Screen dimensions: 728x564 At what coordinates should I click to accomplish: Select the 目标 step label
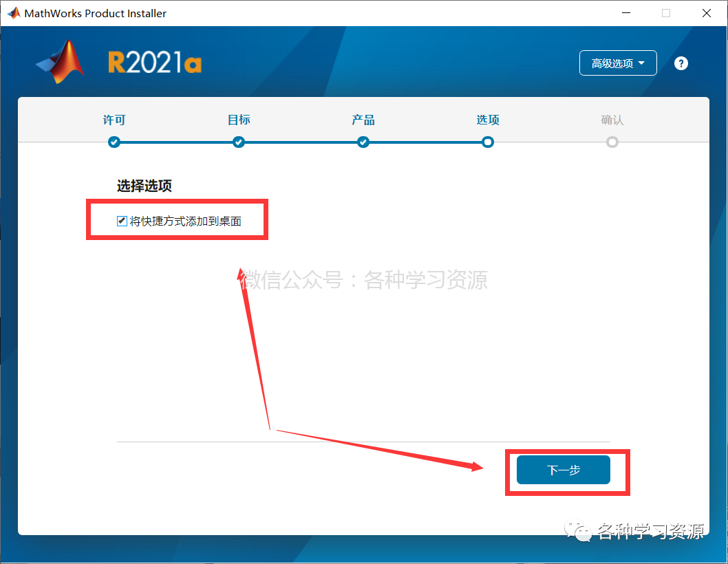tap(239, 120)
